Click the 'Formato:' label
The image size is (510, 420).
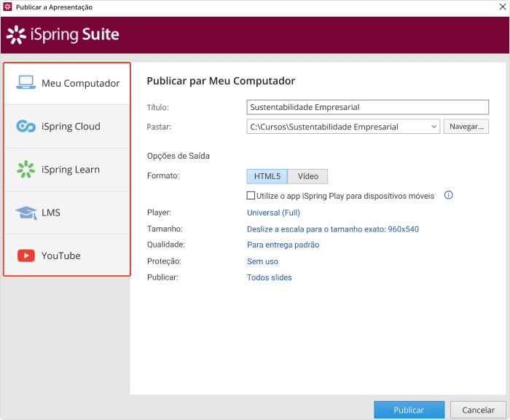tap(163, 175)
